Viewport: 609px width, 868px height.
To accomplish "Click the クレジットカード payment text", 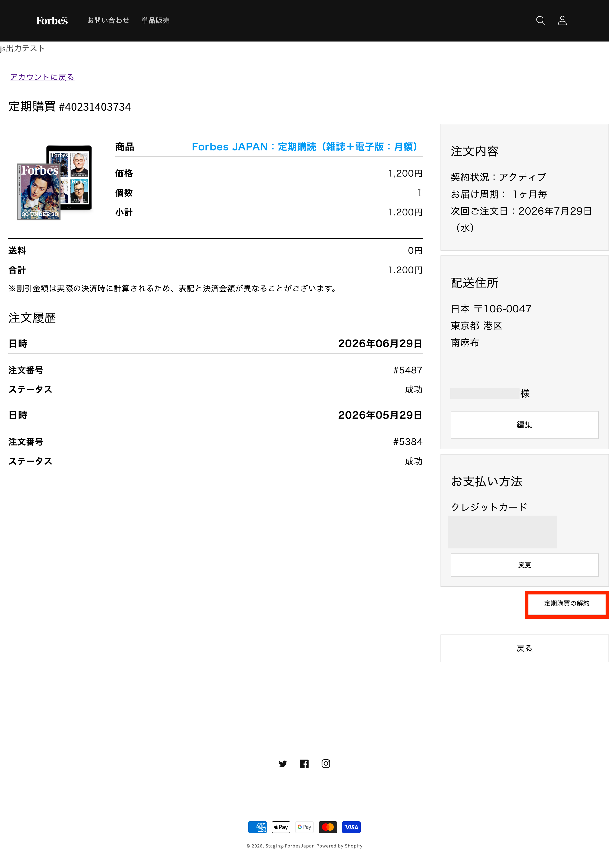I will 489,507.
